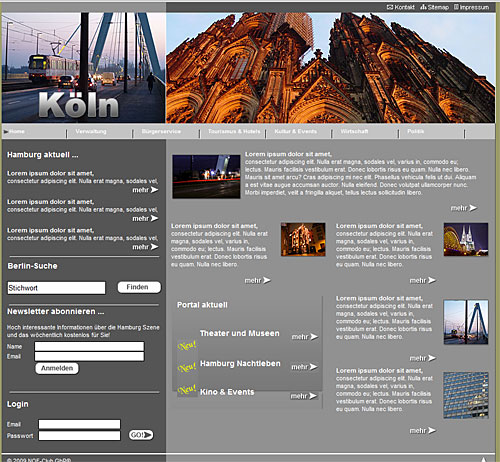Viewport: 500px width, 462px height.
Task: Open Kino & Events link
Action: click(x=227, y=392)
